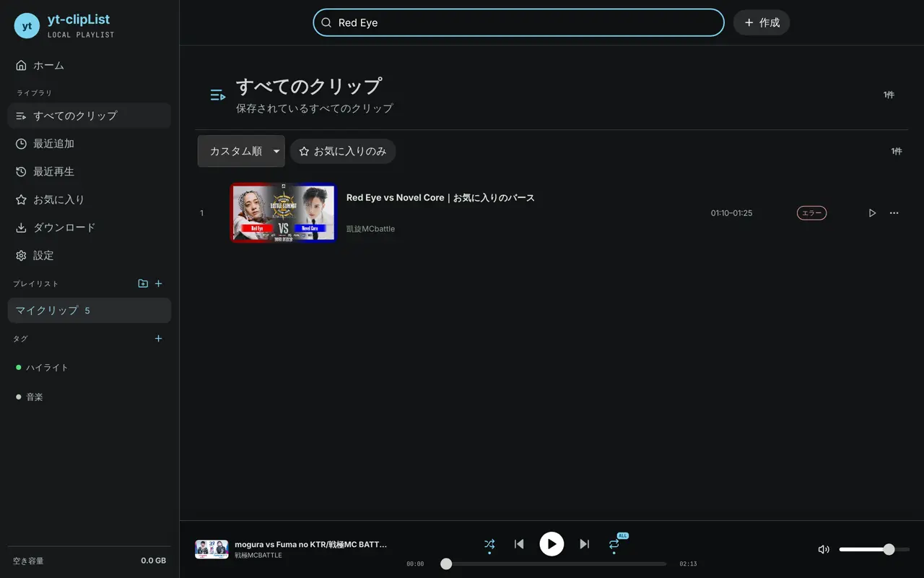Play the Red Eye vs Novel Core clip
Screen dimensions: 924x578
872,213
